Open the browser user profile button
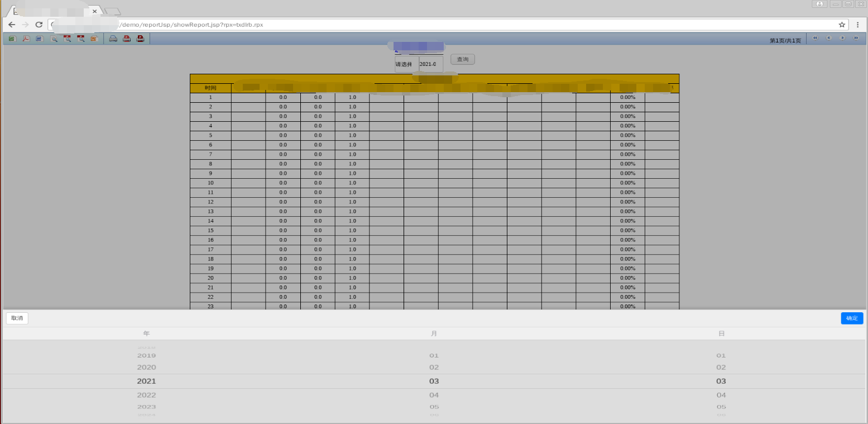868x424 pixels. 819,4
